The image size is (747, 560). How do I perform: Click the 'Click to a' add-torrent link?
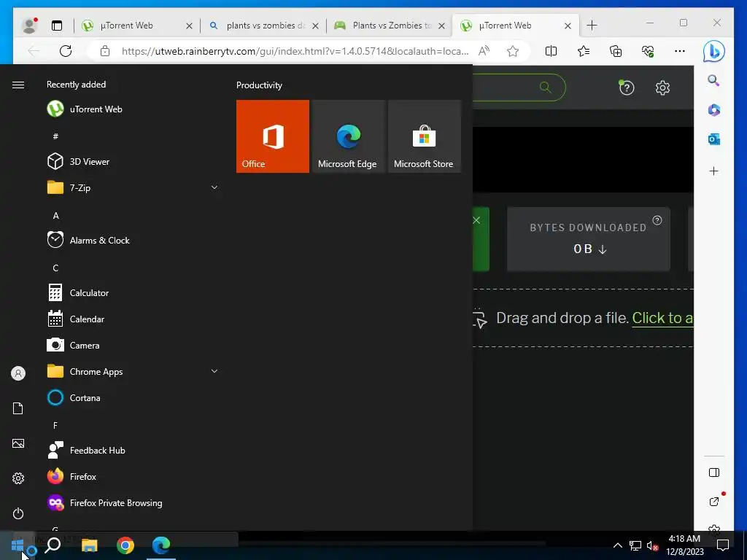tap(662, 318)
